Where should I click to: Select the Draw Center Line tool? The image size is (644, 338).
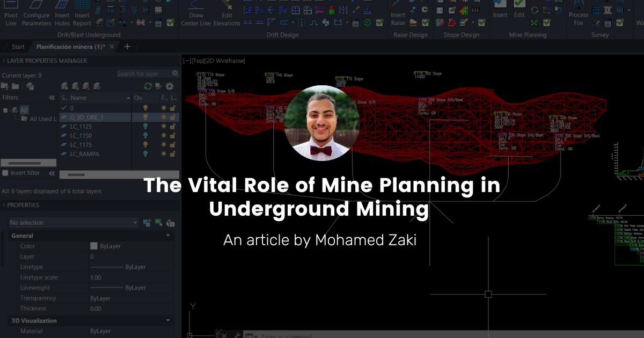tap(196, 13)
